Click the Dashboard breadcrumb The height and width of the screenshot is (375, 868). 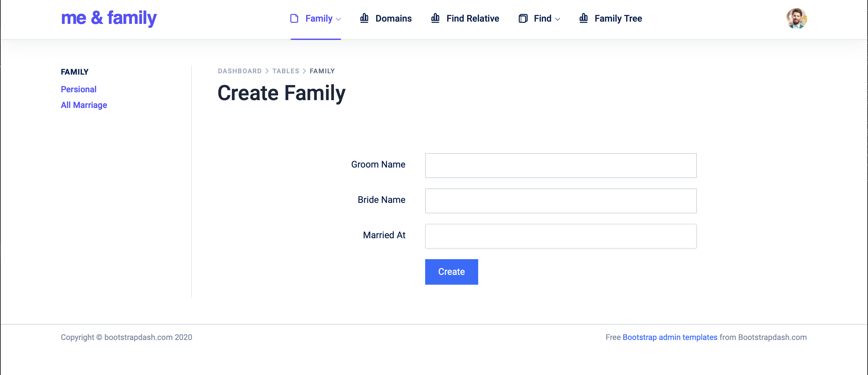coord(240,71)
